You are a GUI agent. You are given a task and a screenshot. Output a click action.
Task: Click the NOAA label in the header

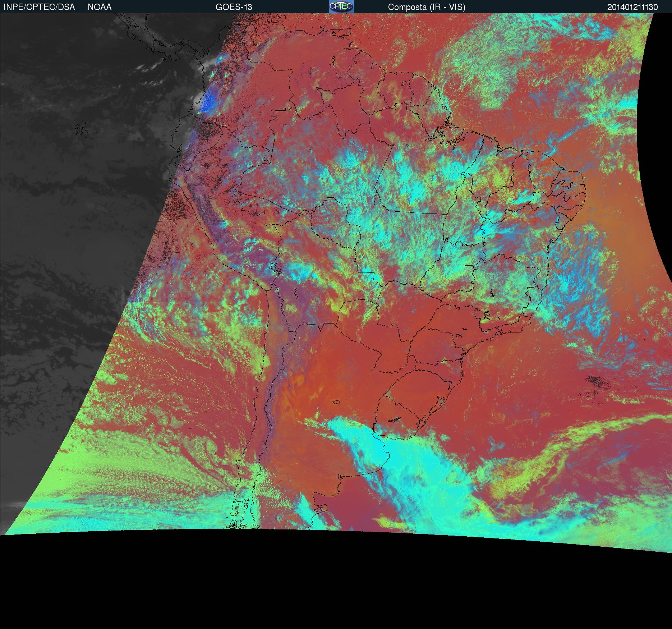click(x=100, y=7)
